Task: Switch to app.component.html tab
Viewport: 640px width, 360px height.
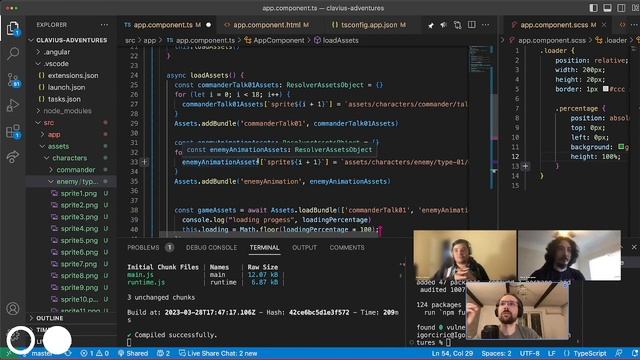Action: pos(267,25)
